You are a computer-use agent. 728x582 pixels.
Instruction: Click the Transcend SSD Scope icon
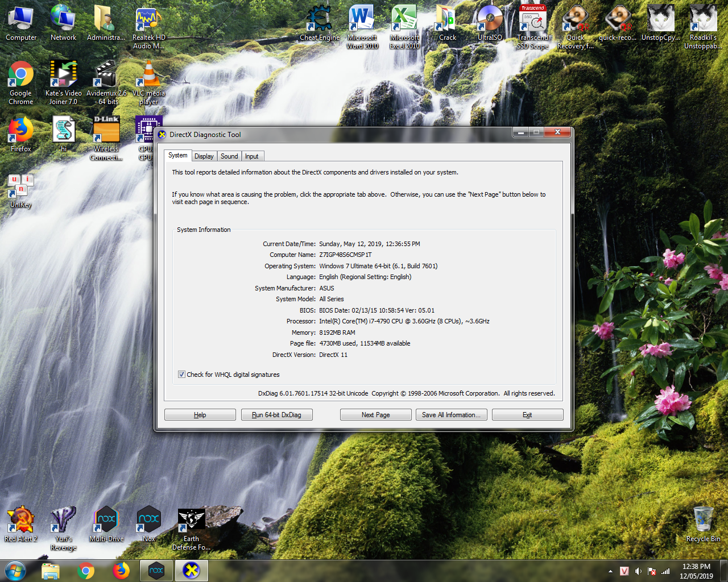[x=532, y=27]
